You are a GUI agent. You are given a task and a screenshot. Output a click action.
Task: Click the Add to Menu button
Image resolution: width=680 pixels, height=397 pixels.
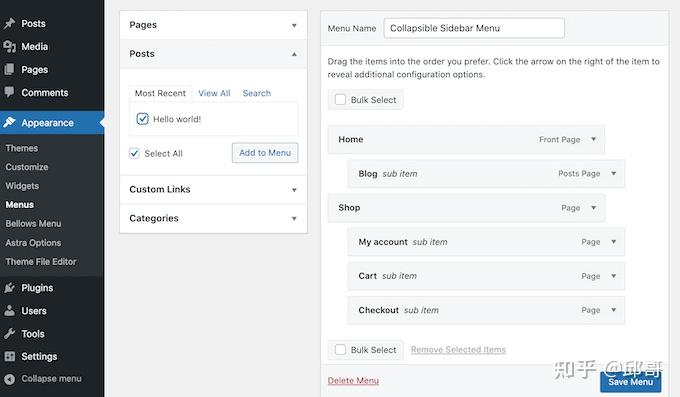point(265,153)
